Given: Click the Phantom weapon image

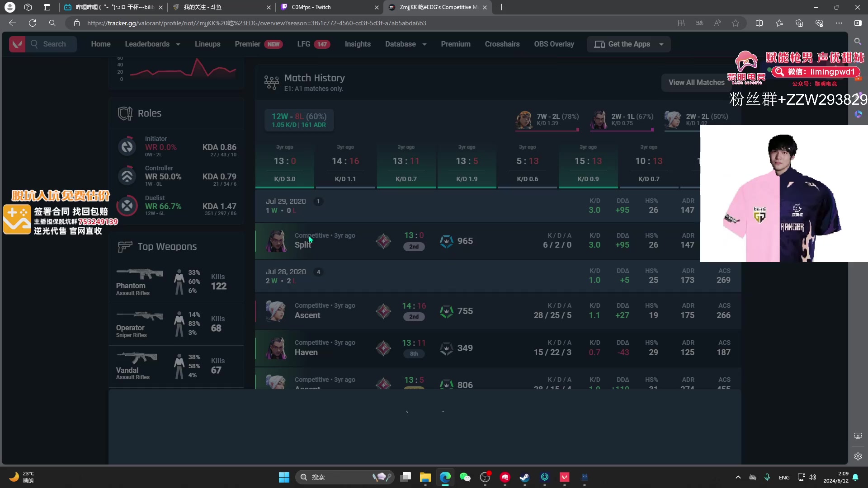Looking at the screenshot, I should [x=140, y=273].
